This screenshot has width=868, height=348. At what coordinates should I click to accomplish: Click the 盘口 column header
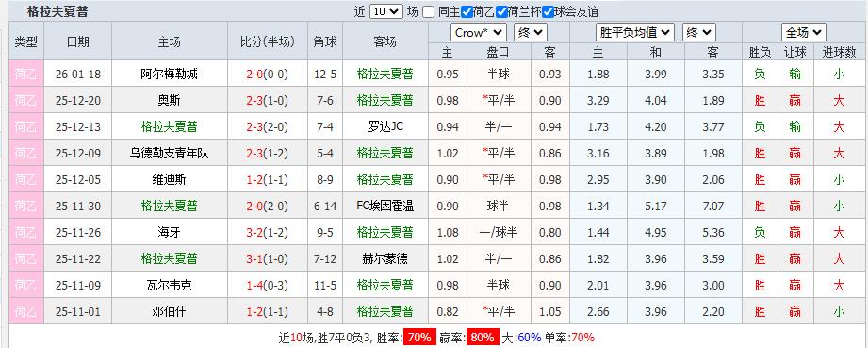(499, 52)
